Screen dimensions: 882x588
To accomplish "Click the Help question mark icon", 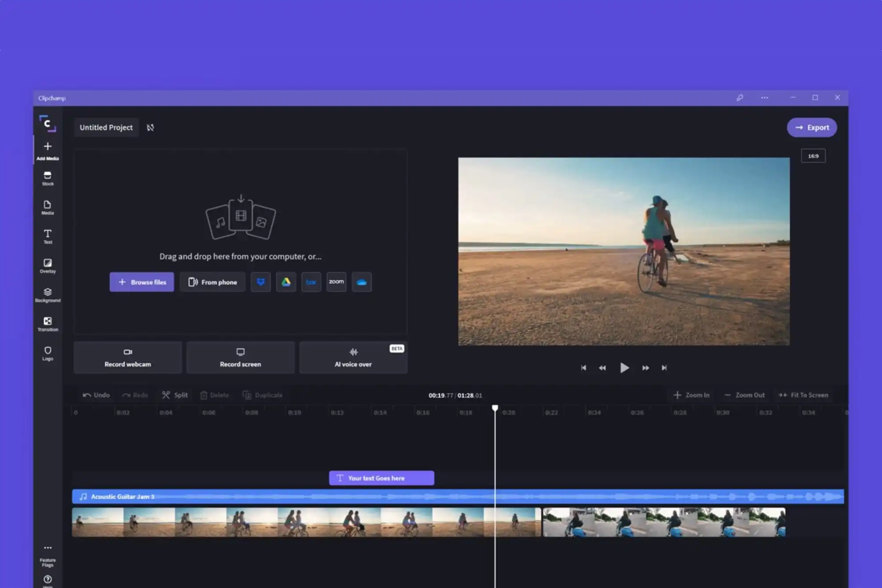I will coord(48,579).
